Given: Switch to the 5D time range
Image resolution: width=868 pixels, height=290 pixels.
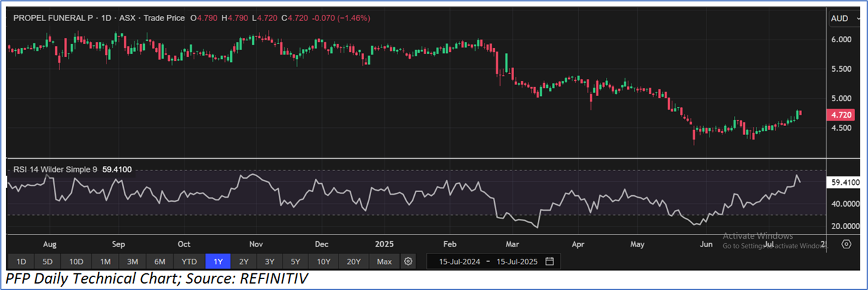Looking at the screenshot, I should (48, 261).
